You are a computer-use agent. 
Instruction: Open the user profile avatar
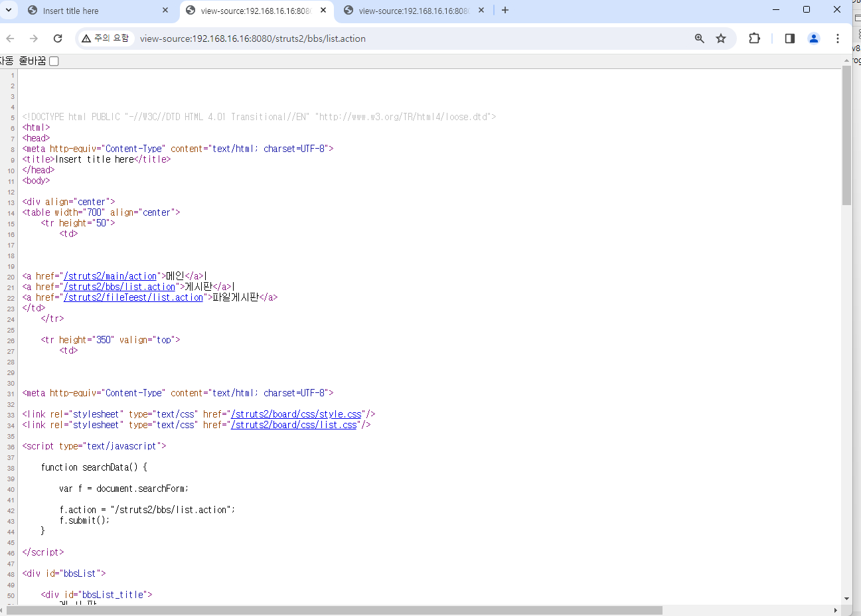coord(813,38)
